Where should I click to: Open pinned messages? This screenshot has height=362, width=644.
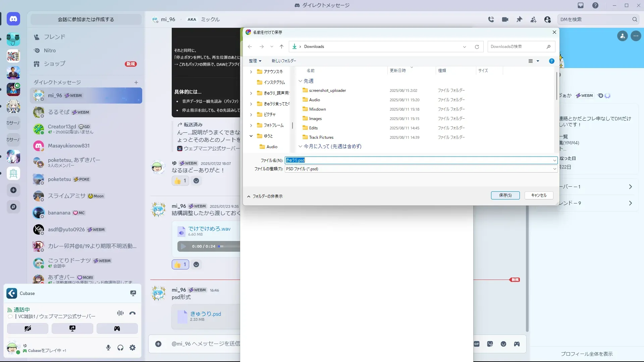click(519, 19)
